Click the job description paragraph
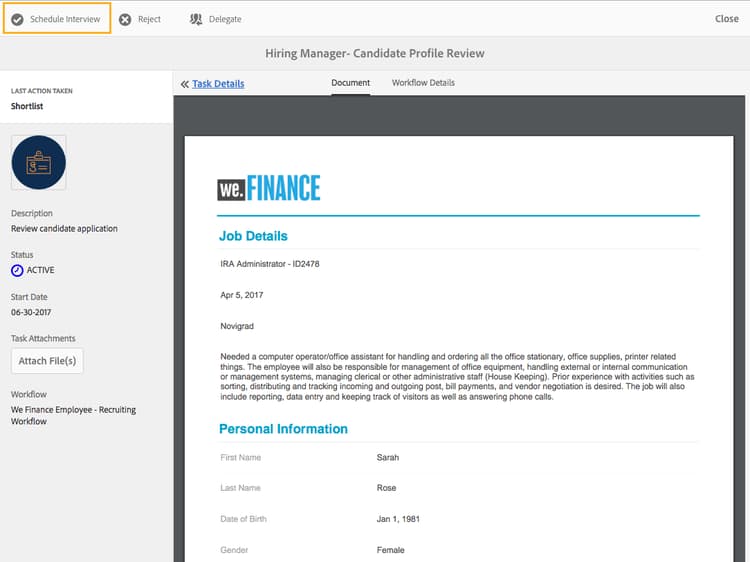The height and width of the screenshot is (562, 750). [x=457, y=377]
